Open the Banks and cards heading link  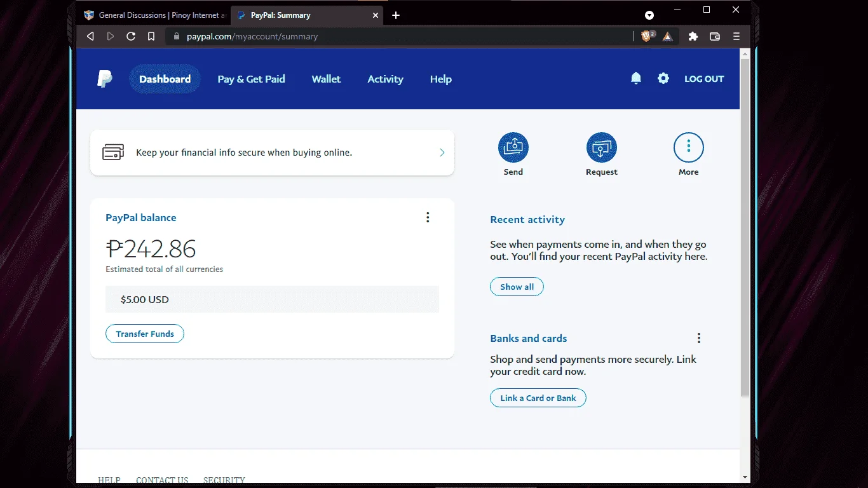click(529, 338)
